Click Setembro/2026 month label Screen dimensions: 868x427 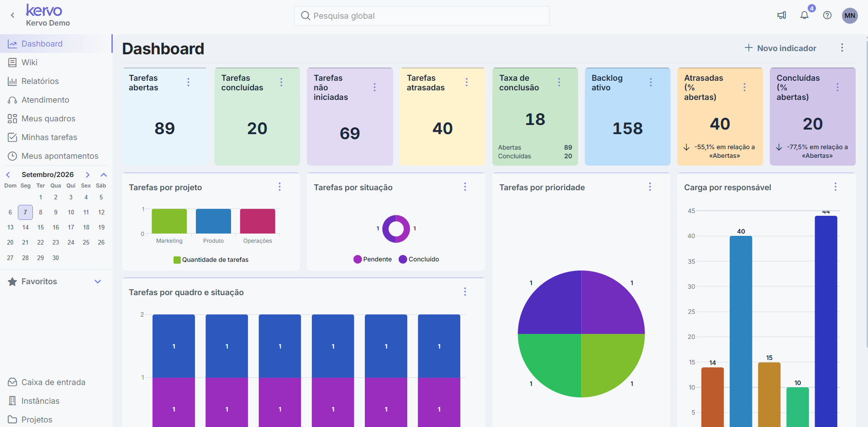[x=47, y=175]
